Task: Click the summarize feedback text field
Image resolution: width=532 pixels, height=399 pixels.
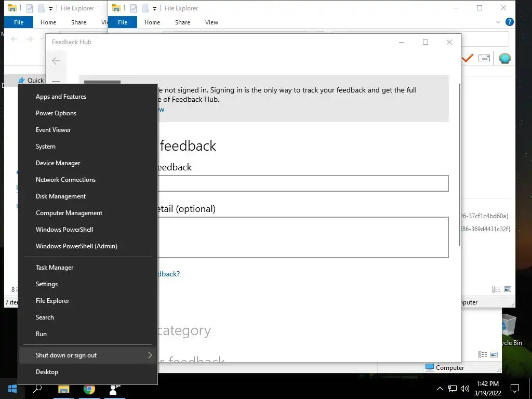Action: point(303,183)
